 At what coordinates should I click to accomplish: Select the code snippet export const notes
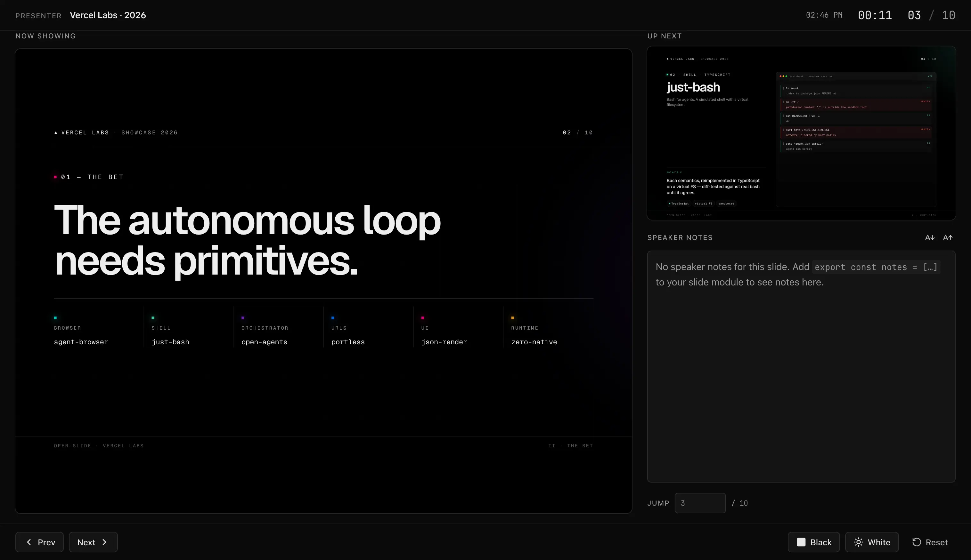tap(876, 267)
